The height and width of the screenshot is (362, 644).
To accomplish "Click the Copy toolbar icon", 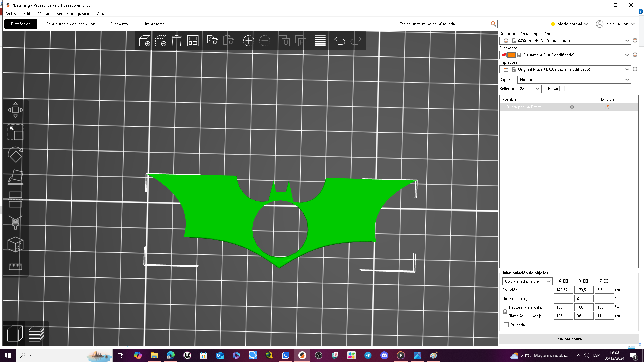I will coord(213,41).
